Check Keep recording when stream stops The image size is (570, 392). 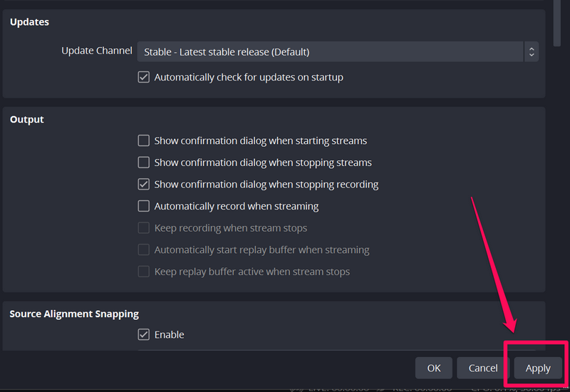point(144,228)
